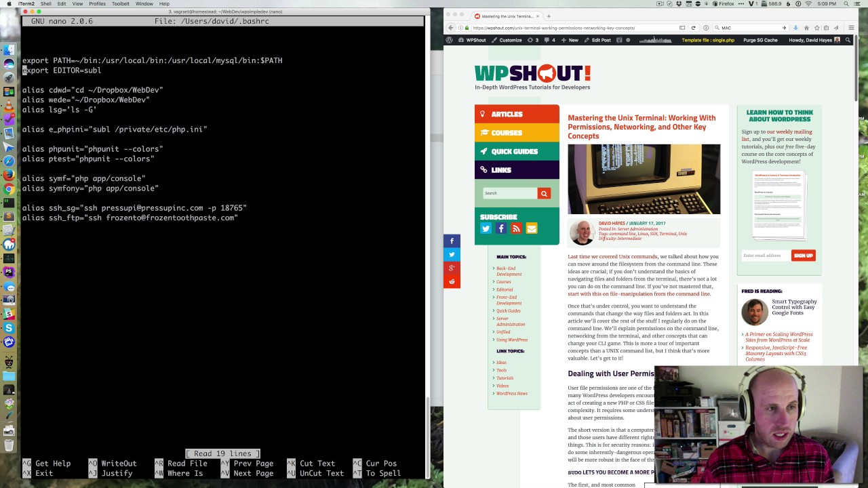Click the WordPress logo in admin bar
Image resolution: width=868 pixels, height=488 pixels.
(x=449, y=40)
